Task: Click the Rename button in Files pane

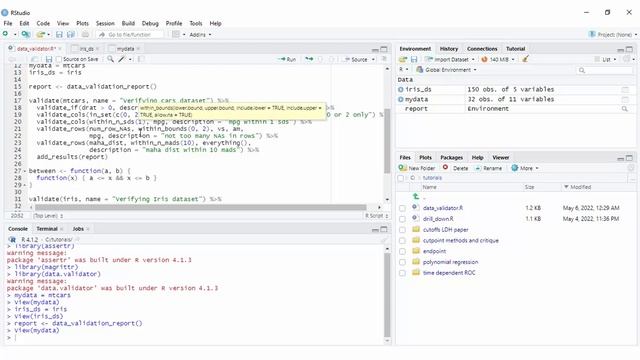Action: pos(488,168)
